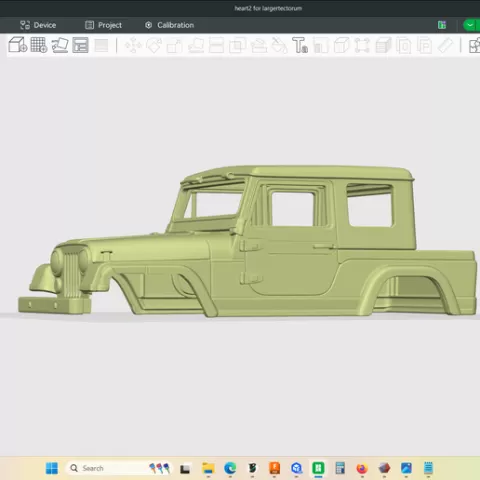Open the blue cube app on taskbar
Screen dimensions: 480x480
[x=296, y=468]
